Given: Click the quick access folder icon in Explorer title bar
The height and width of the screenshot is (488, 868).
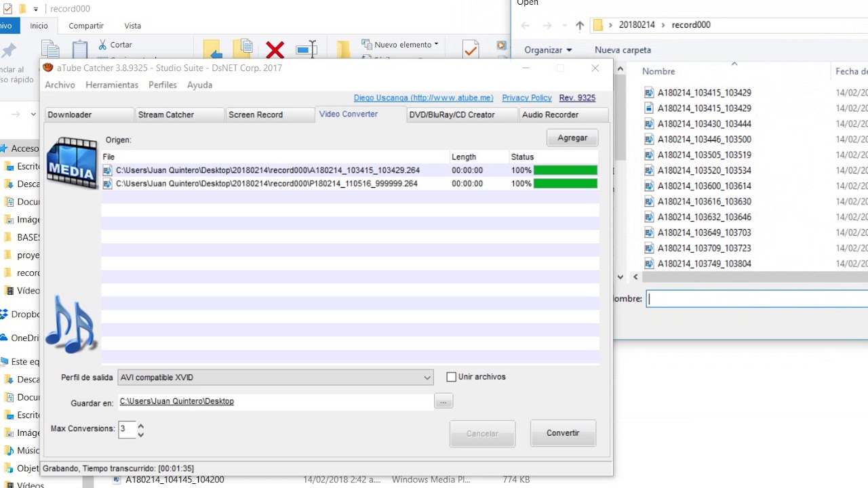Looking at the screenshot, I should click(x=22, y=9).
